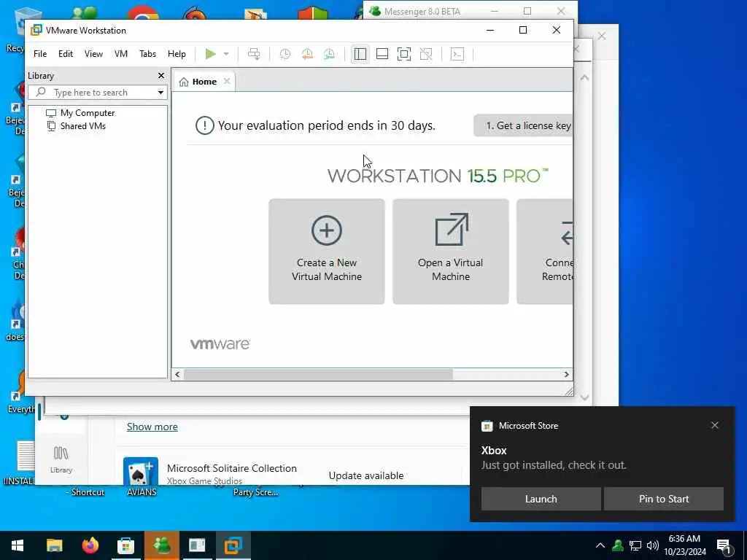The image size is (747, 560).
Task: Click Update available text in Store
Action: [x=366, y=475]
